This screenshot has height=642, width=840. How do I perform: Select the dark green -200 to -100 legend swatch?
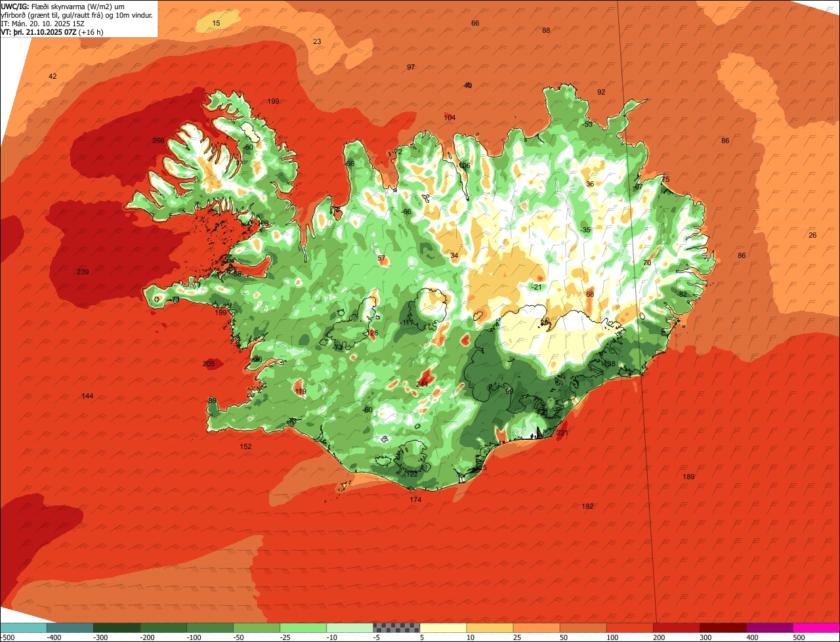163,628
